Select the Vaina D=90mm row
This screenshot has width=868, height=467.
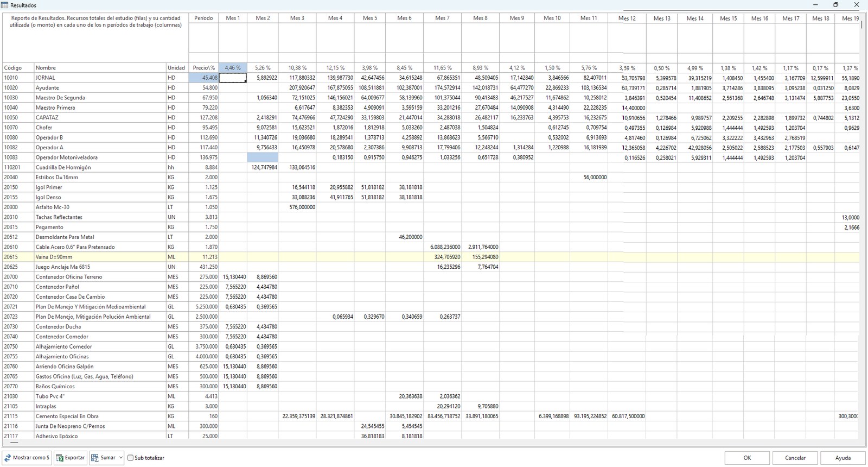tap(430, 257)
